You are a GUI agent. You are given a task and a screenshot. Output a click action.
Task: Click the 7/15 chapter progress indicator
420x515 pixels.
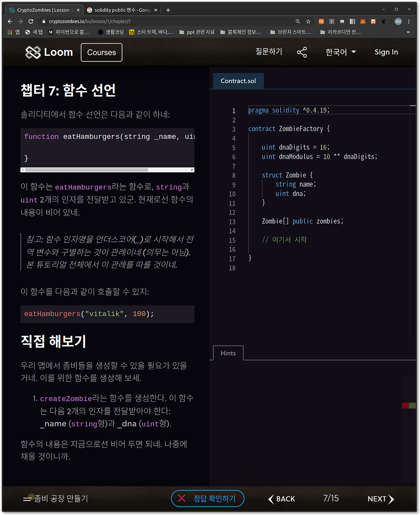[x=331, y=498]
